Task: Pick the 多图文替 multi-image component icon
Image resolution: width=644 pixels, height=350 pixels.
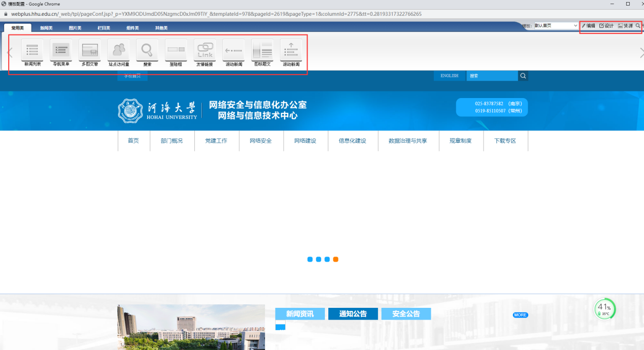Action: [x=90, y=50]
